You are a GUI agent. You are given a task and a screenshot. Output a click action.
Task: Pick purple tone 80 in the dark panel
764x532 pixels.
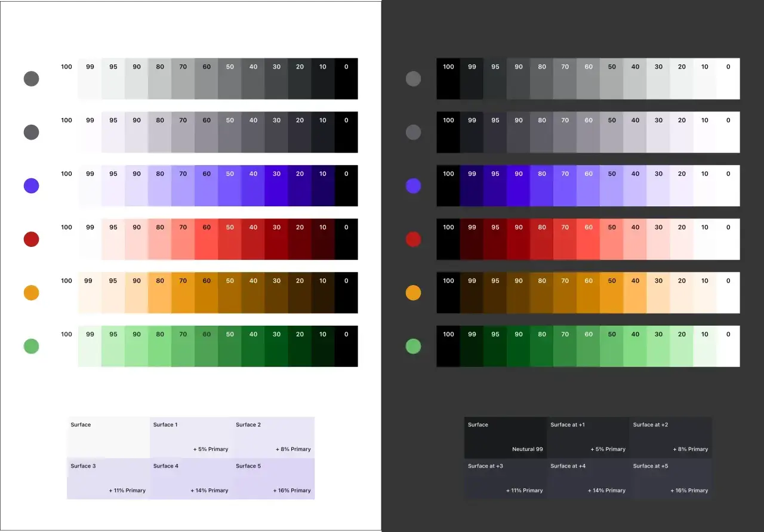click(542, 185)
